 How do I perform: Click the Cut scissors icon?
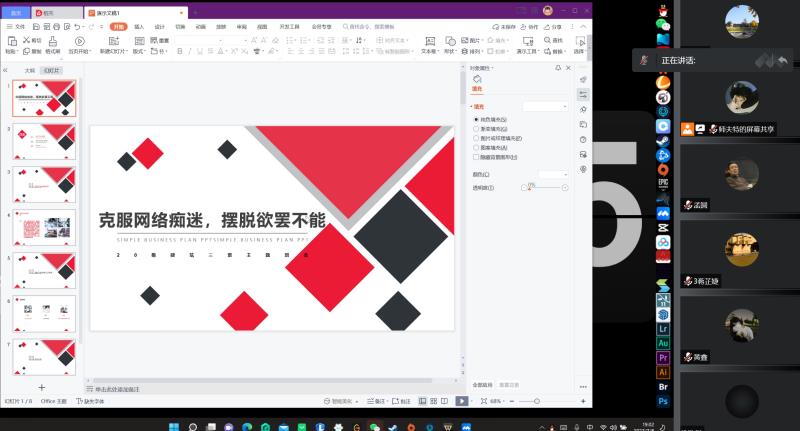coord(27,41)
